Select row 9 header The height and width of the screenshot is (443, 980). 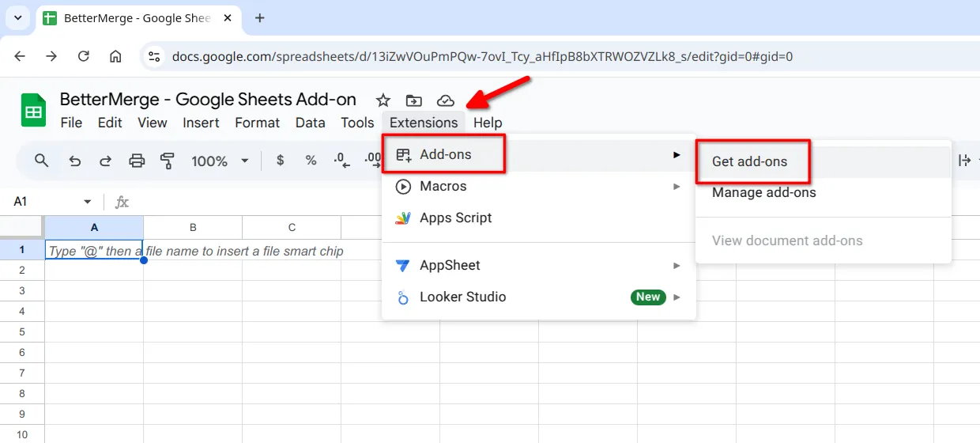(22, 415)
